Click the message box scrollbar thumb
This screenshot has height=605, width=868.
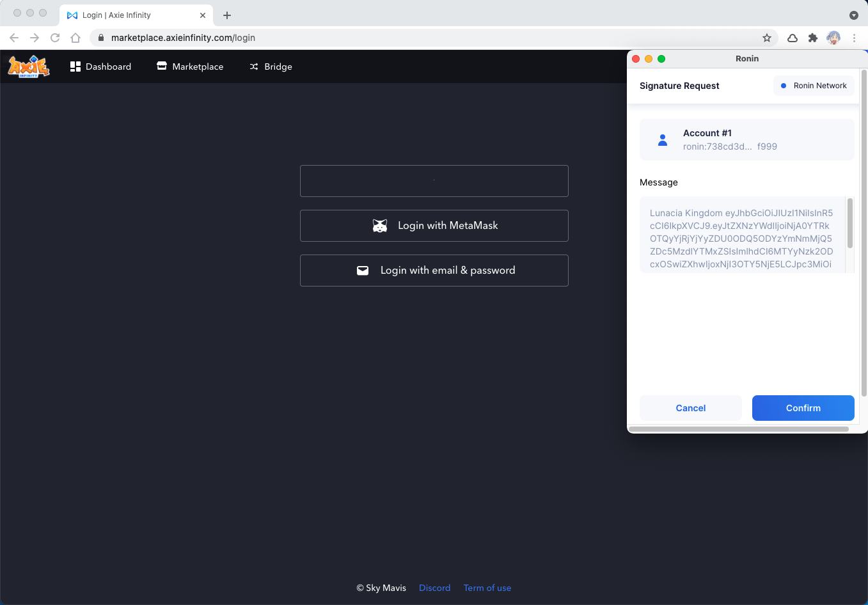(850, 223)
